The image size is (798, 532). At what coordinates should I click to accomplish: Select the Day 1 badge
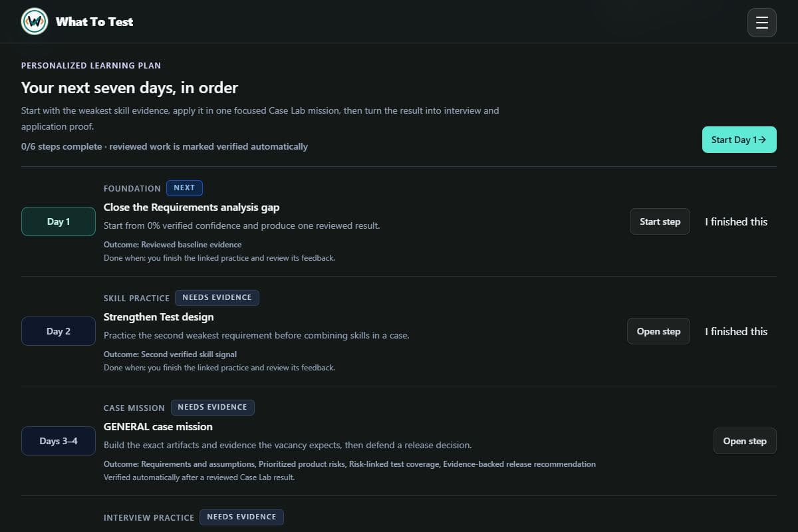pyautogui.click(x=59, y=221)
